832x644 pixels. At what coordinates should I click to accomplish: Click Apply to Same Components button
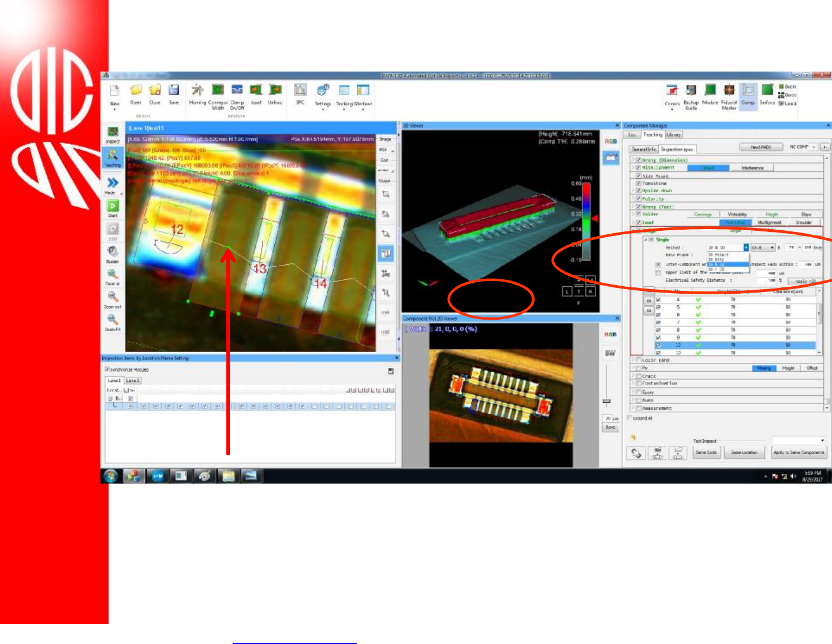[x=799, y=452]
